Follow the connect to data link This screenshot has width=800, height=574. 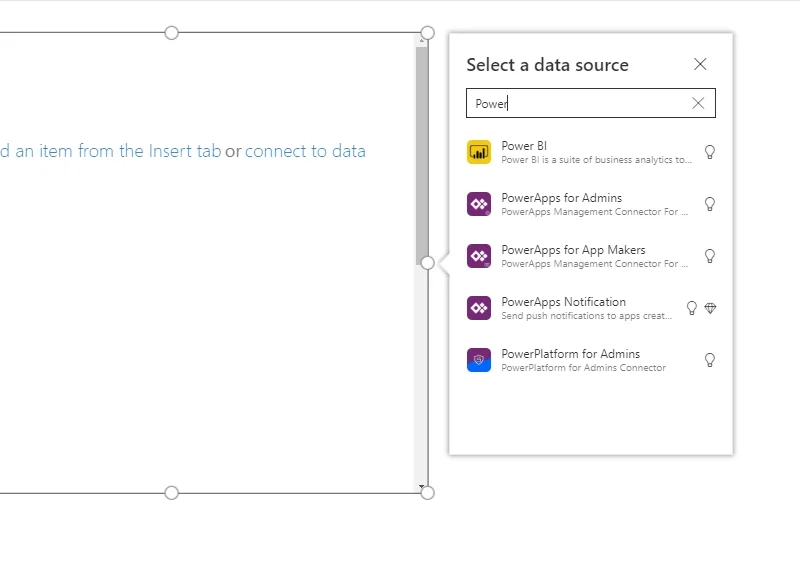(305, 151)
